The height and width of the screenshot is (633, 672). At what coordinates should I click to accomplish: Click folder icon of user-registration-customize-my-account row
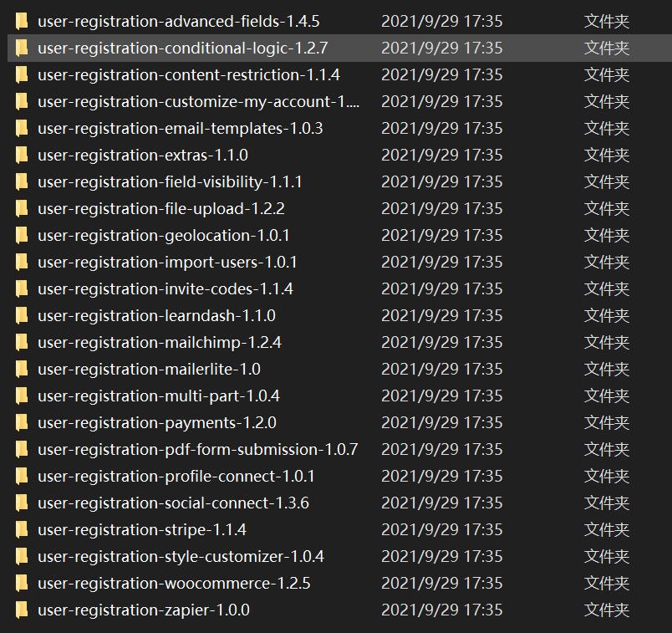coord(22,102)
